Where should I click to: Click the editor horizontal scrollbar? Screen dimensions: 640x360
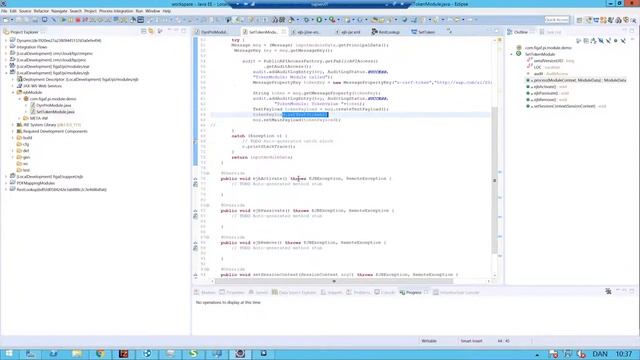334,281
